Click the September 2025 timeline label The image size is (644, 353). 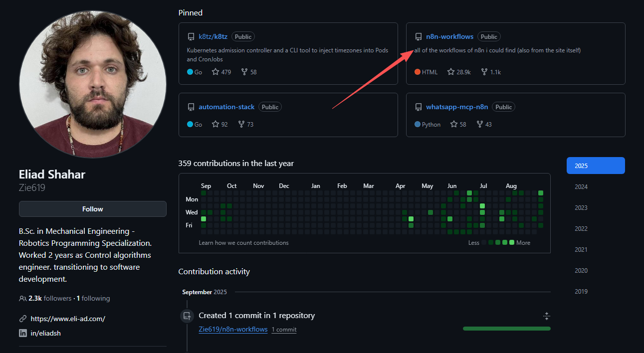(x=205, y=292)
